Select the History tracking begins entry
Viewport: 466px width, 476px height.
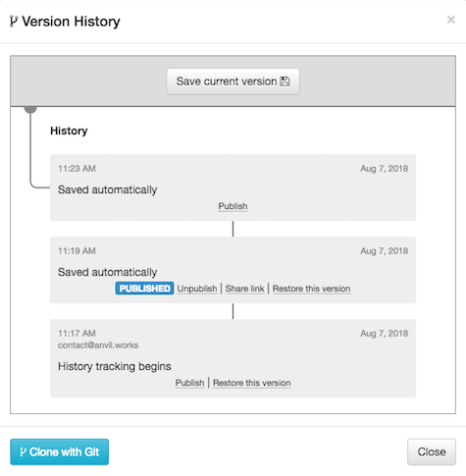pyautogui.click(x=233, y=358)
